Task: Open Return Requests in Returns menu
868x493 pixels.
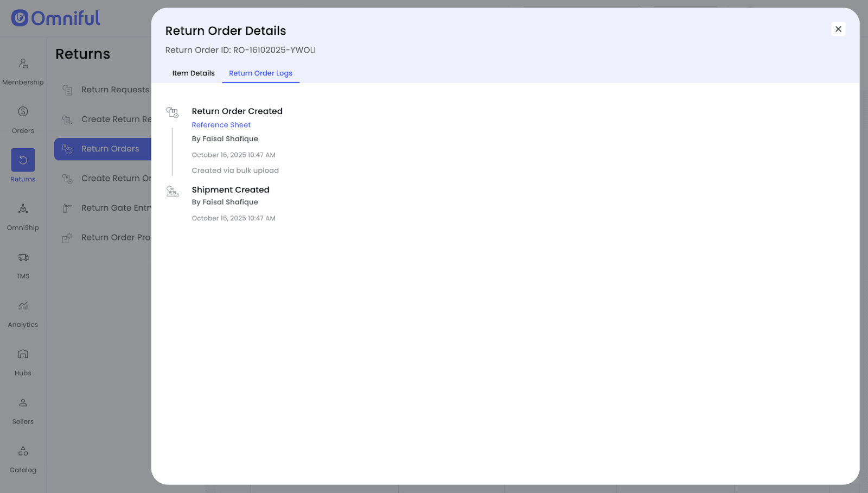Action: pyautogui.click(x=114, y=90)
